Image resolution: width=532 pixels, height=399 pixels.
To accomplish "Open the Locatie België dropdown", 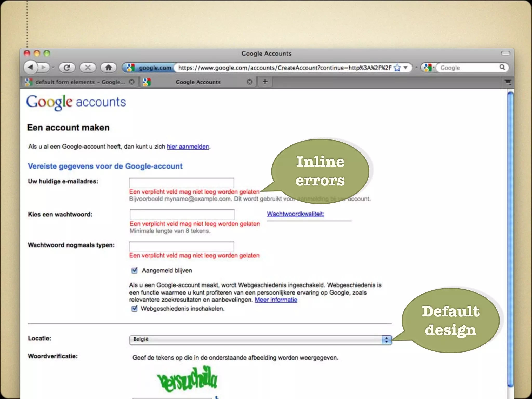I will (x=261, y=340).
